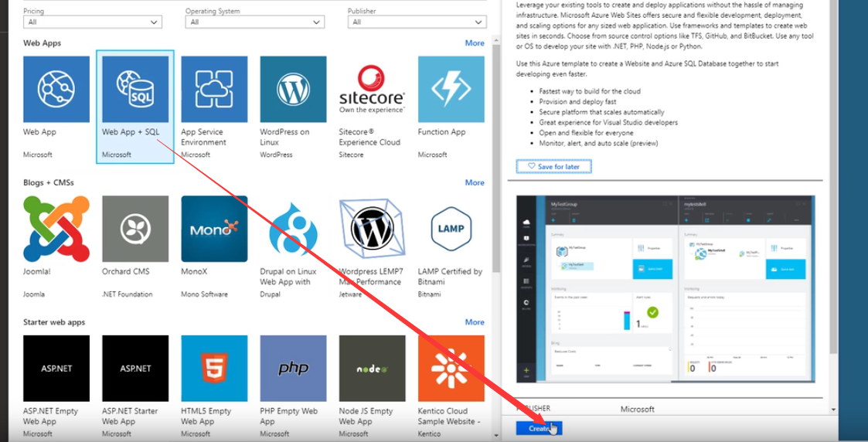Viewport: 868px width, 442px height.
Task: Click the Mono Software publisher text
Action: 204,294
